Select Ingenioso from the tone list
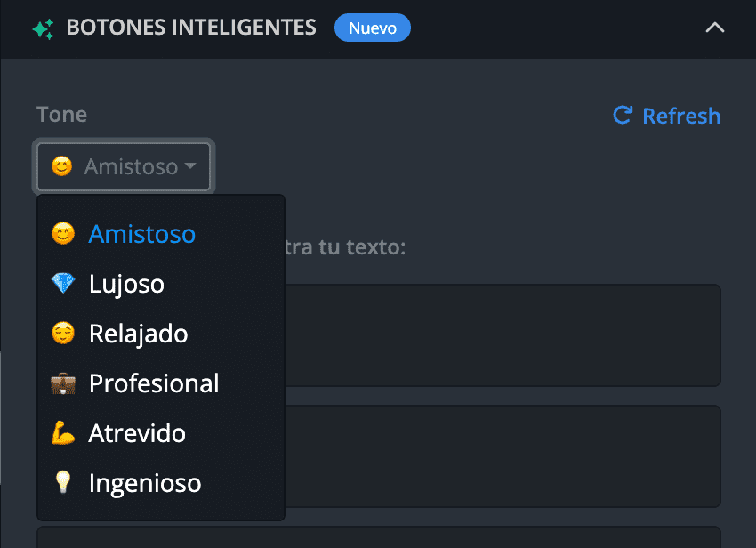The width and height of the screenshot is (756, 548). (x=161, y=482)
